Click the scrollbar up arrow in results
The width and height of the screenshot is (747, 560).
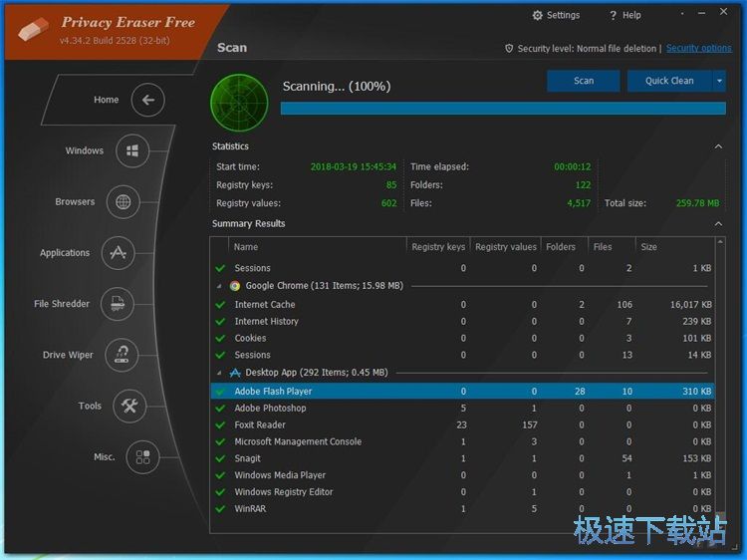coord(720,242)
